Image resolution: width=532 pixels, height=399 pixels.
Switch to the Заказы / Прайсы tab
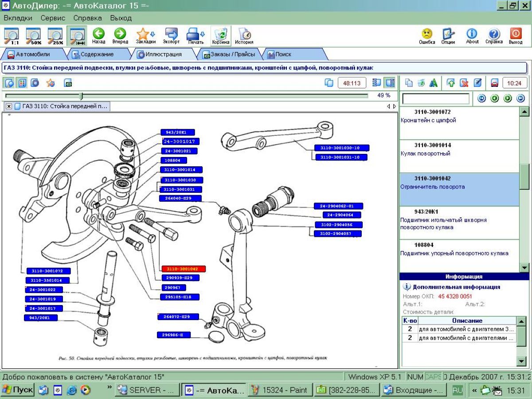(x=229, y=55)
